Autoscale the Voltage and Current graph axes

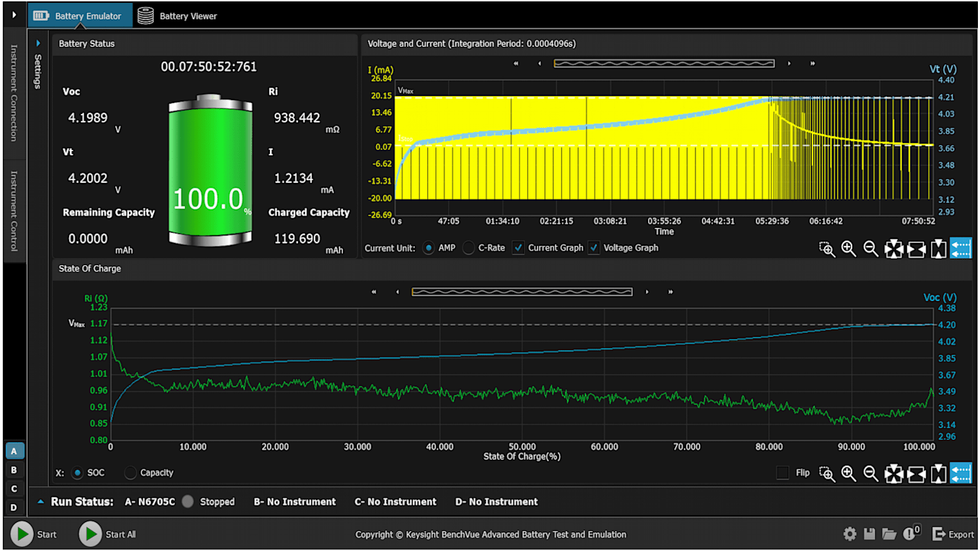(893, 249)
